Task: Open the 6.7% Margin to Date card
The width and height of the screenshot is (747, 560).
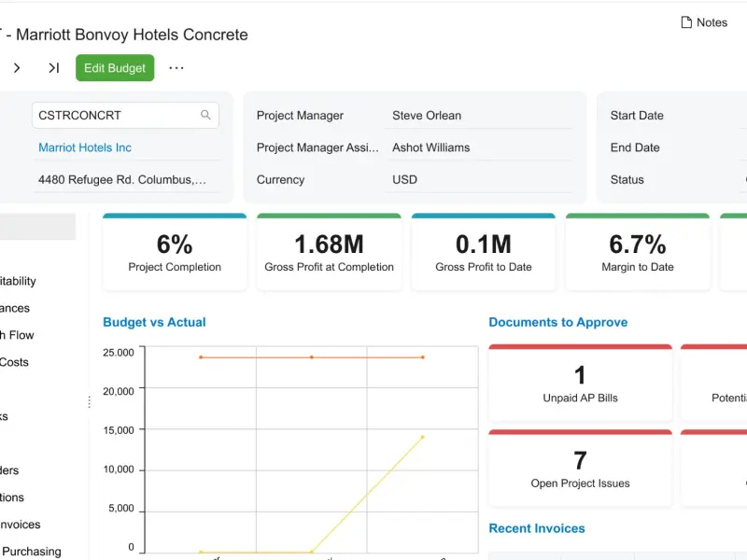Action: (x=638, y=252)
